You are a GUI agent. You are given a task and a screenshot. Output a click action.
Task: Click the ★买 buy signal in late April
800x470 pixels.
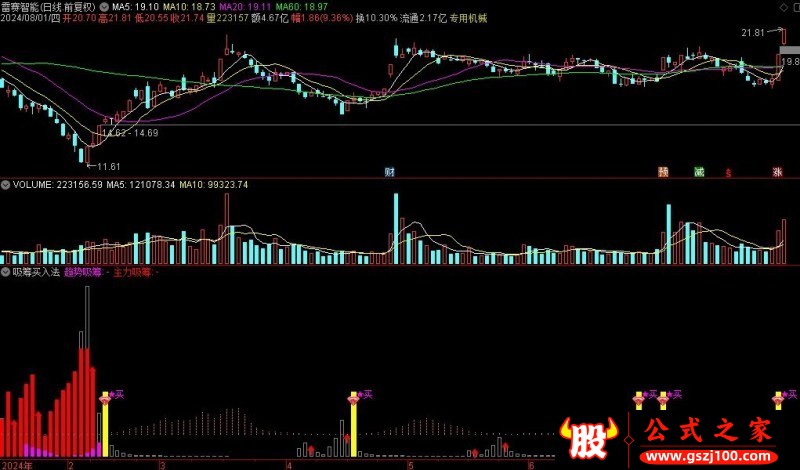tap(365, 394)
